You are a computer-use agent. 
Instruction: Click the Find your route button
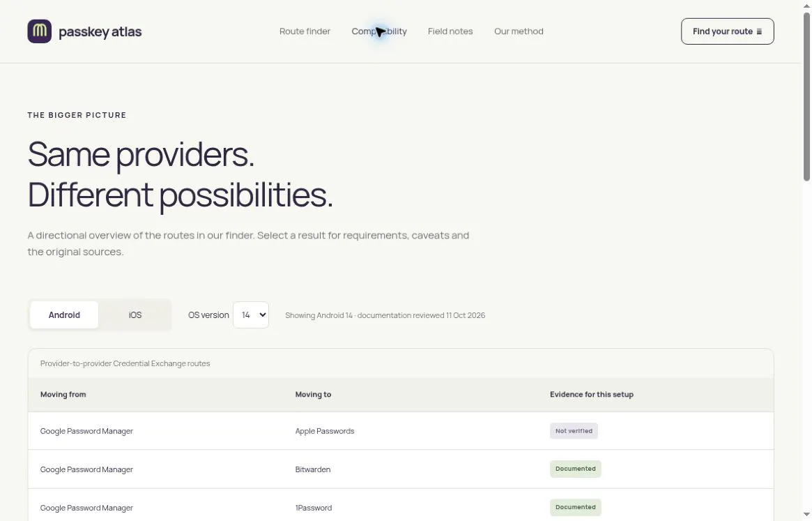[x=727, y=31]
